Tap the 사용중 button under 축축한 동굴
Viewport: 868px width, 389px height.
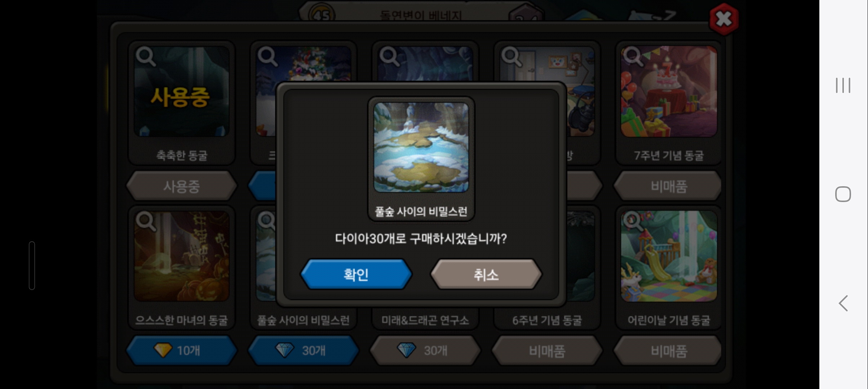pyautogui.click(x=182, y=186)
